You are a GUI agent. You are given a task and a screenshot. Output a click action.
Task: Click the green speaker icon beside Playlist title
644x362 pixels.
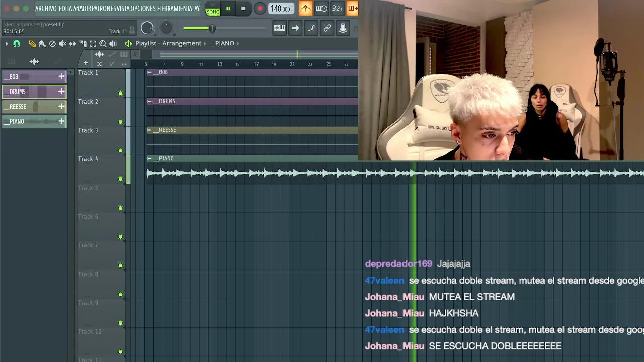pyautogui.click(x=128, y=44)
